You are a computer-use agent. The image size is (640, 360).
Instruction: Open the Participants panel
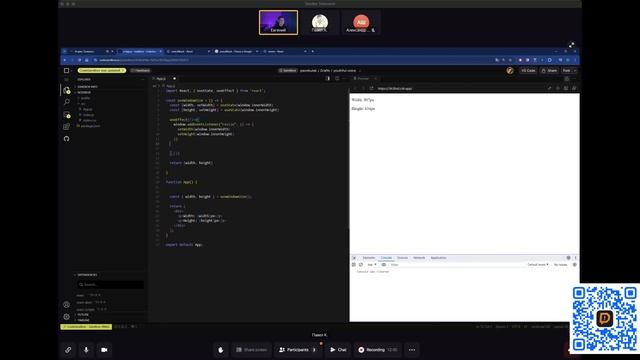coord(298,350)
